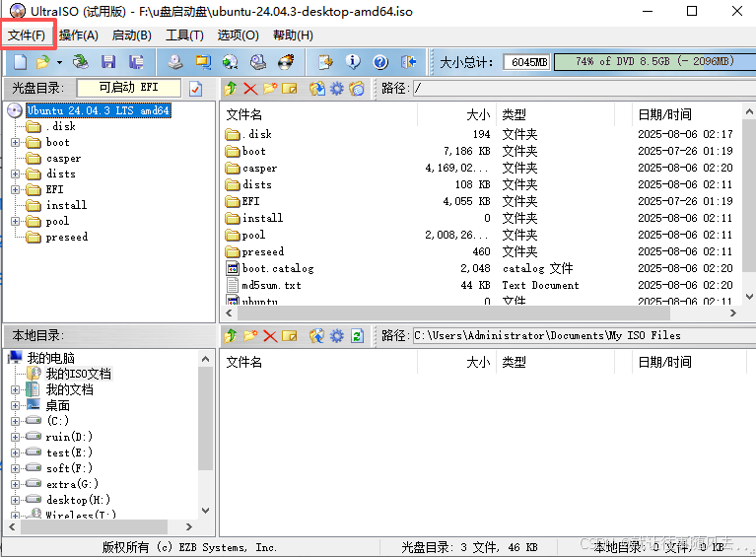Select boot.catalog in the file list

pyautogui.click(x=278, y=268)
